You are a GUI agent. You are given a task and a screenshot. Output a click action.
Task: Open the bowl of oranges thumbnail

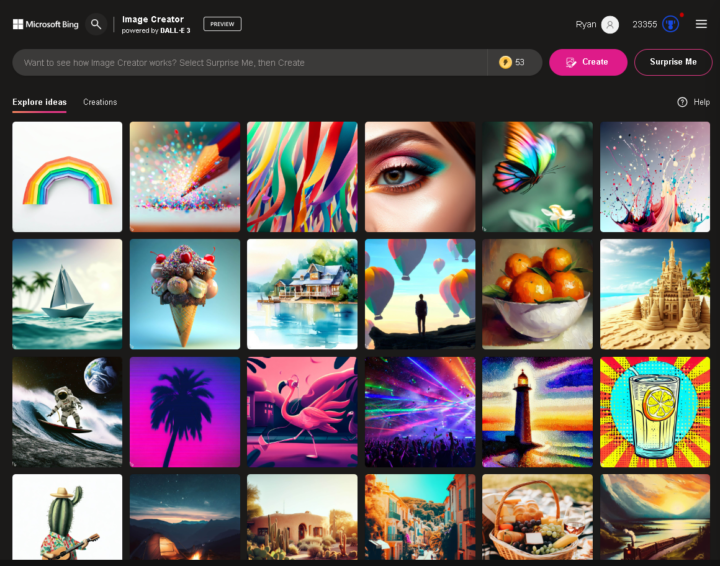[x=537, y=294]
